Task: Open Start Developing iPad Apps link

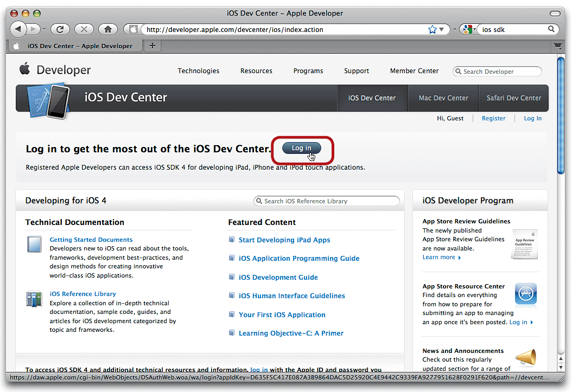Action: (x=284, y=240)
